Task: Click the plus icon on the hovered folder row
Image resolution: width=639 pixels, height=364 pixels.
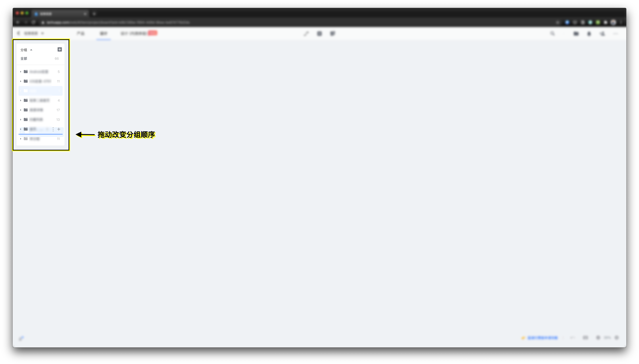Action: click(x=59, y=129)
